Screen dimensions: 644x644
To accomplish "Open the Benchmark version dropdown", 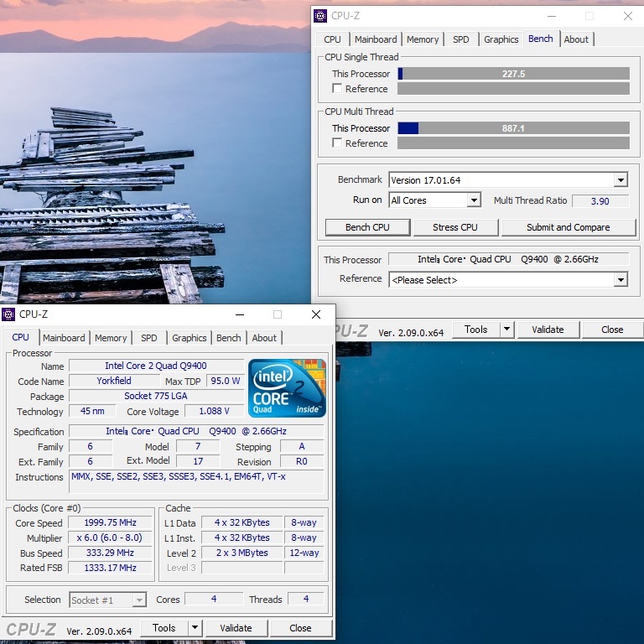I will [621, 180].
